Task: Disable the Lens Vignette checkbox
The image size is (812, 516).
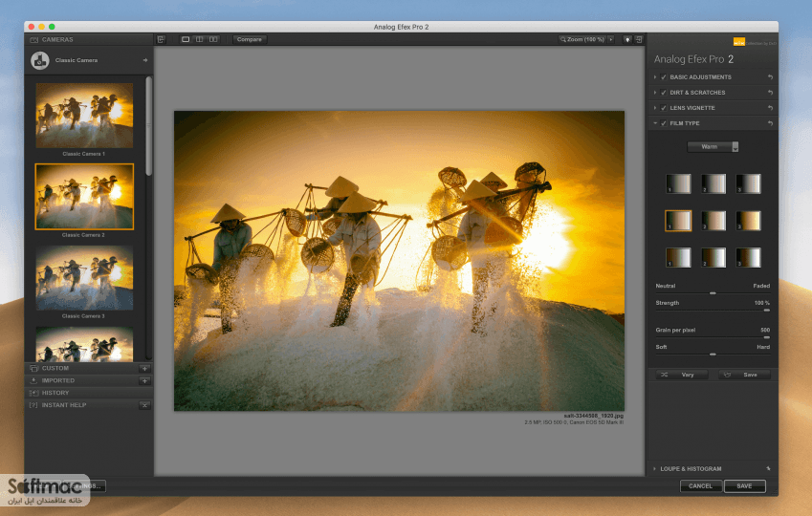Action: click(664, 108)
